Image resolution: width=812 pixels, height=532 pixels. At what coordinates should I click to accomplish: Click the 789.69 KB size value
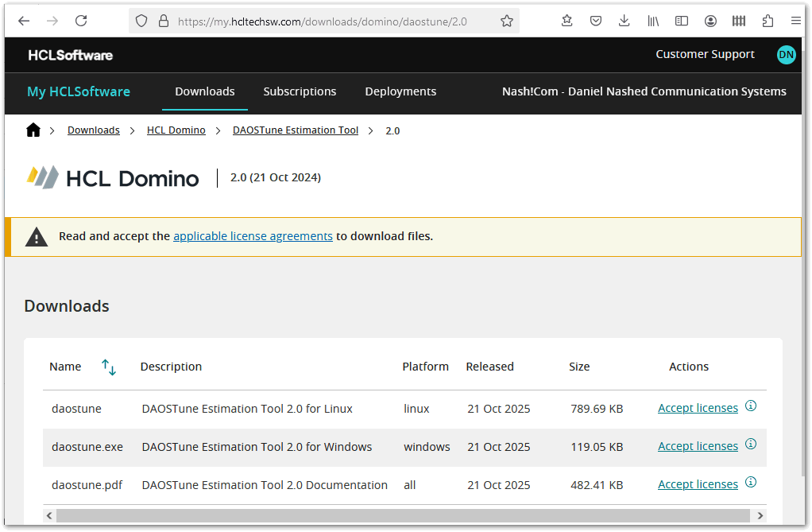(597, 409)
